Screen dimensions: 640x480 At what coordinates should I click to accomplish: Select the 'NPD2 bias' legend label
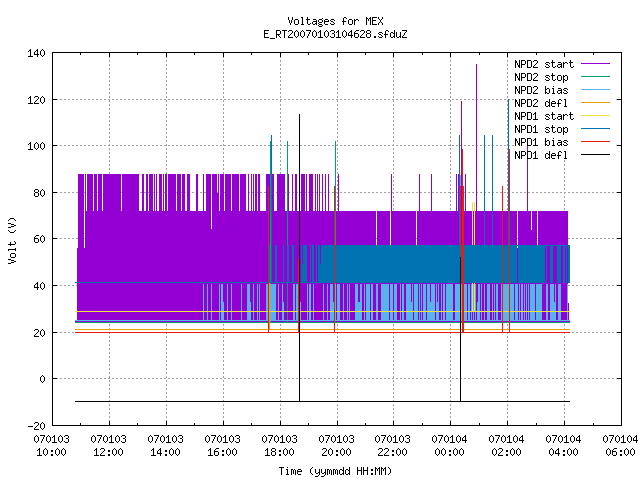click(x=541, y=90)
